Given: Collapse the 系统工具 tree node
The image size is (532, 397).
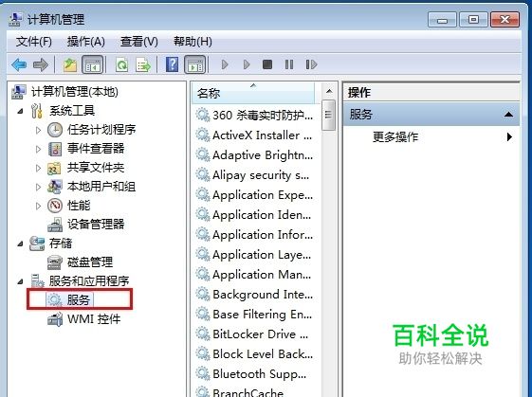Looking at the screenshot, I should point(20,111).
